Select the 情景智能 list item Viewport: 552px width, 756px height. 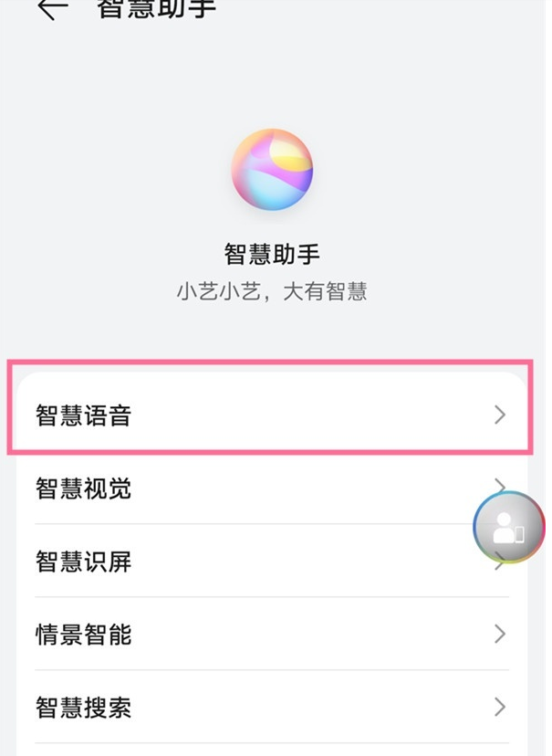(x=272, y=634)
